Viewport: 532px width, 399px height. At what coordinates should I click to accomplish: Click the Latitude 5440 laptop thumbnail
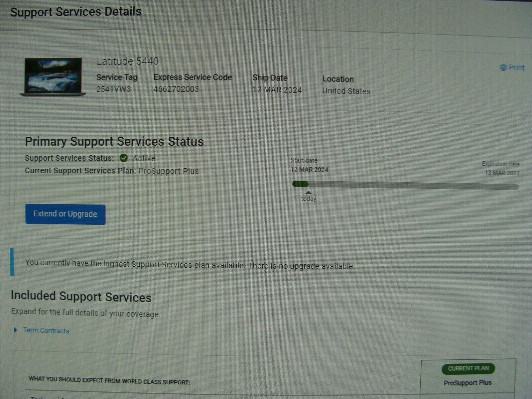click(53, 77)
